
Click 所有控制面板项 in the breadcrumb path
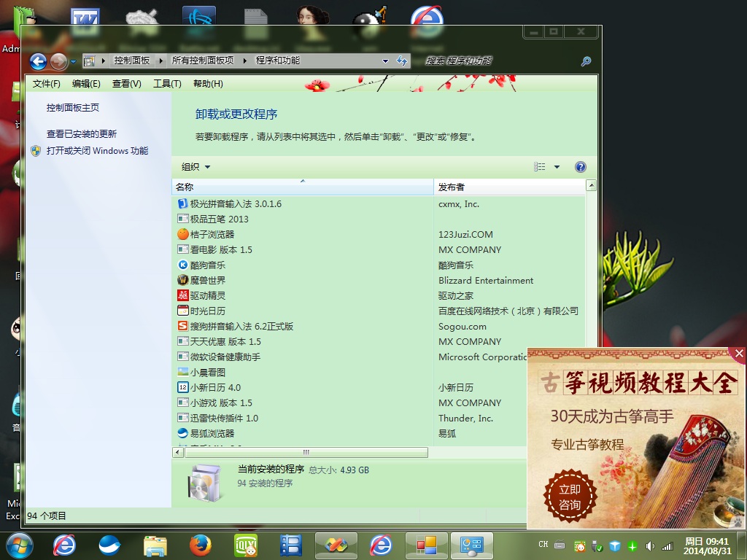tap(203, 61)
